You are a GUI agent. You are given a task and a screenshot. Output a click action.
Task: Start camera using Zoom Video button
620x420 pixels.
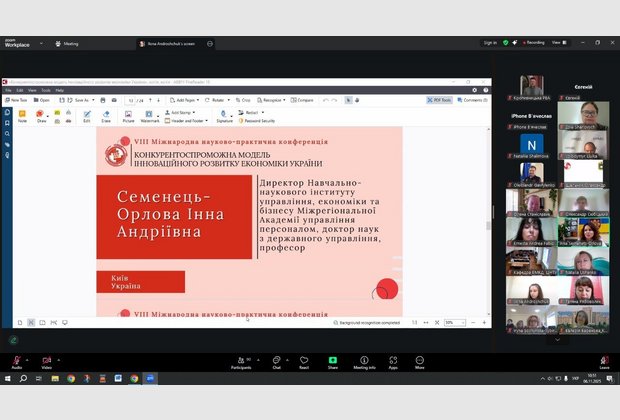click(x=47, y=362)
